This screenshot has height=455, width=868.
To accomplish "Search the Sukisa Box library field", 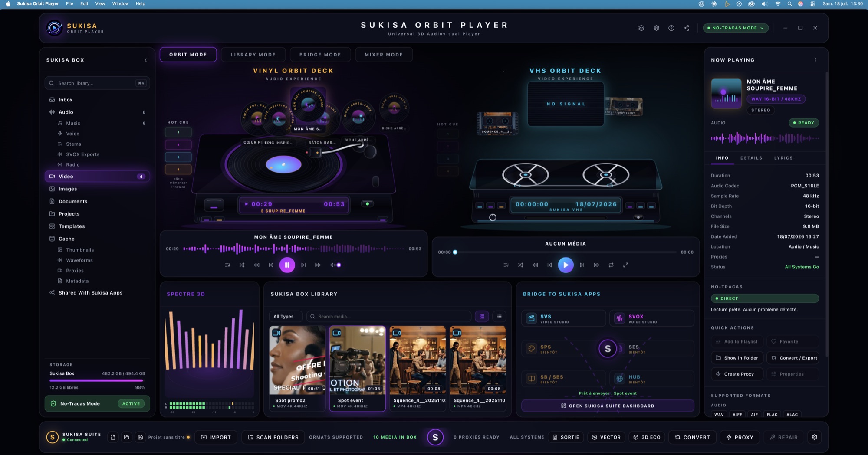I will point(97,83).
